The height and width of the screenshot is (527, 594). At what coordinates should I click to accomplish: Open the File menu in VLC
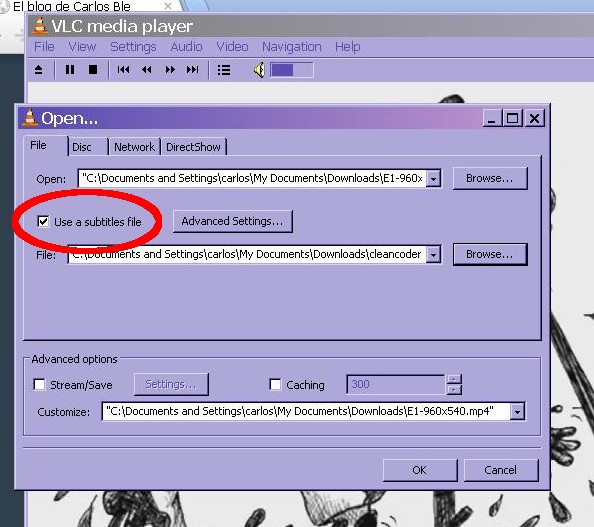point(44,47)
